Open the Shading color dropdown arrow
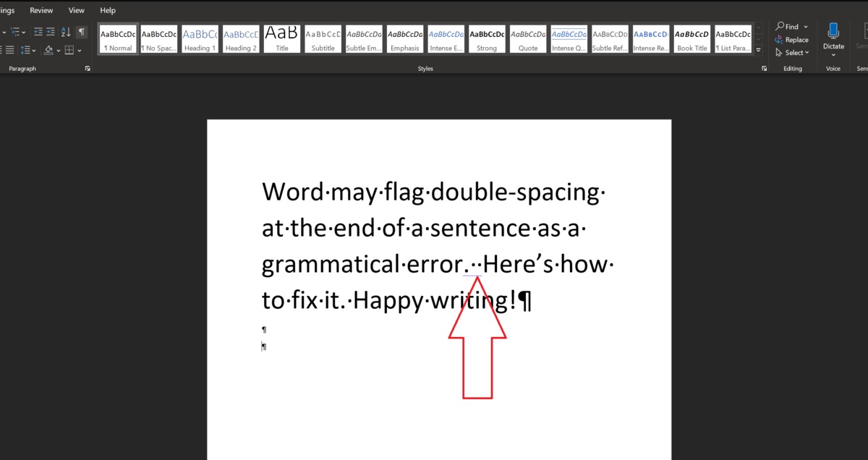868x460 pixels. [58, 50]
